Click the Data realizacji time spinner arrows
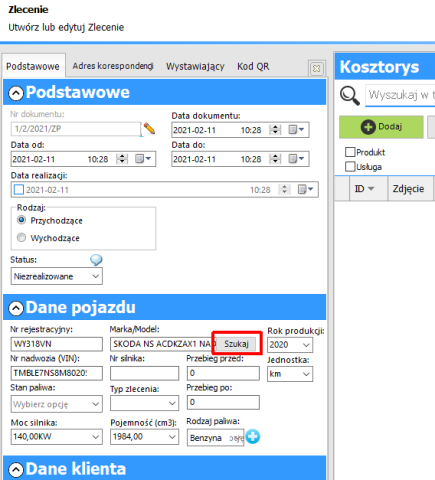Image resolution: width=435 pixels, height=480 pixels. (x=284, y=190)
